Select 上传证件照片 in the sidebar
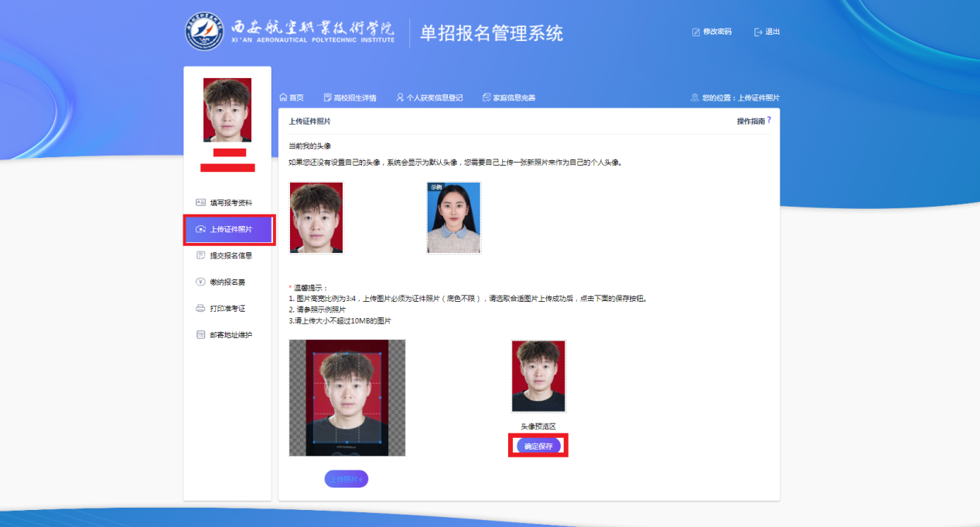Screen dimensions: 980x527 click(229, 229)
